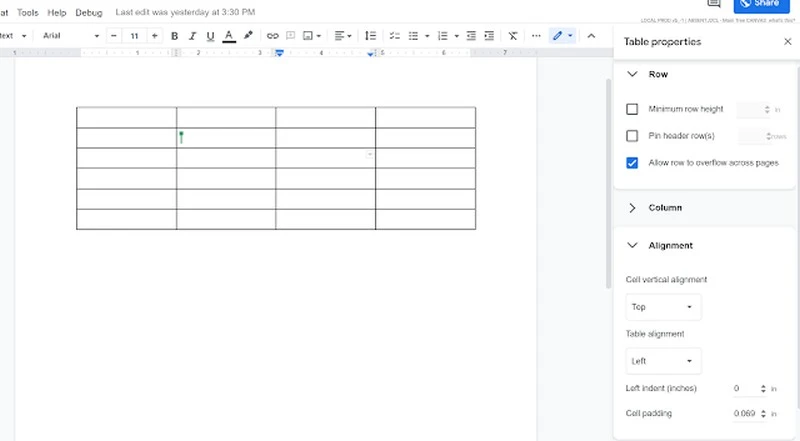Open the Arial font dropdown

pyautogui.click(x=70, y=36)
